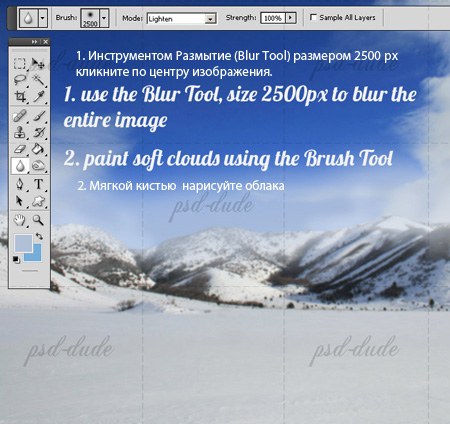Choose the Clone Stamp tool
The width and height of the screenshot is (450, 424).
click(x=20, y=132)
